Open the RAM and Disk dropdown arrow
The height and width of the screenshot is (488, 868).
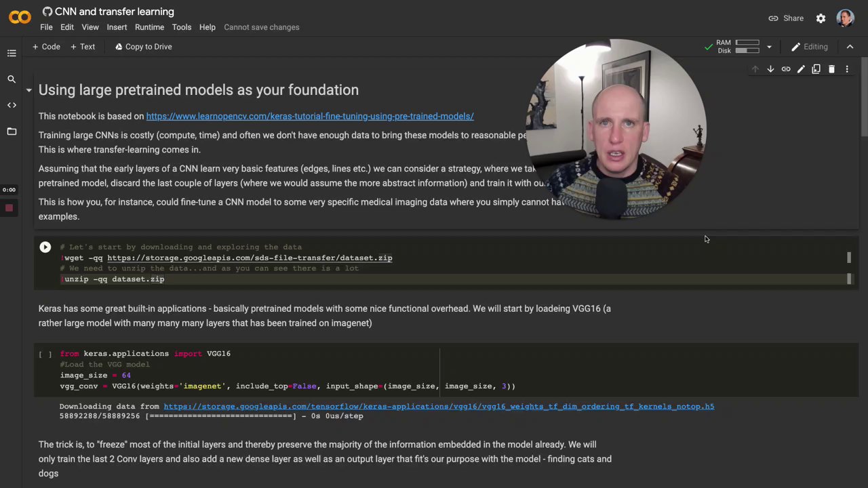point(769,47)
